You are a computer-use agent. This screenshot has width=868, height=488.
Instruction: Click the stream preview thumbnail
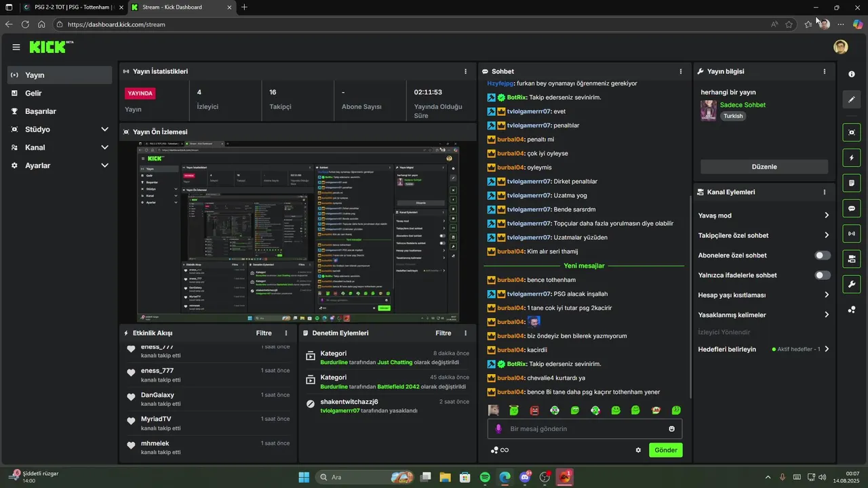coord(298,232)
